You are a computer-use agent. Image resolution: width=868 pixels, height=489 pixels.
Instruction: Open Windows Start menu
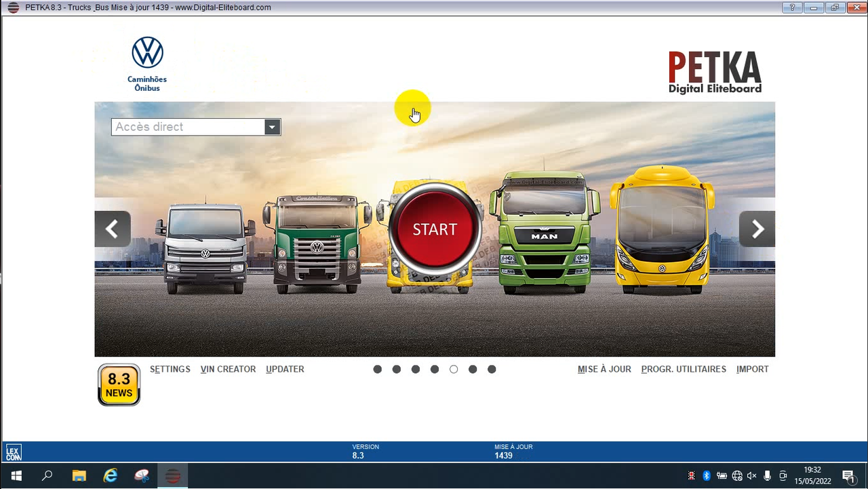click(16, 476)
